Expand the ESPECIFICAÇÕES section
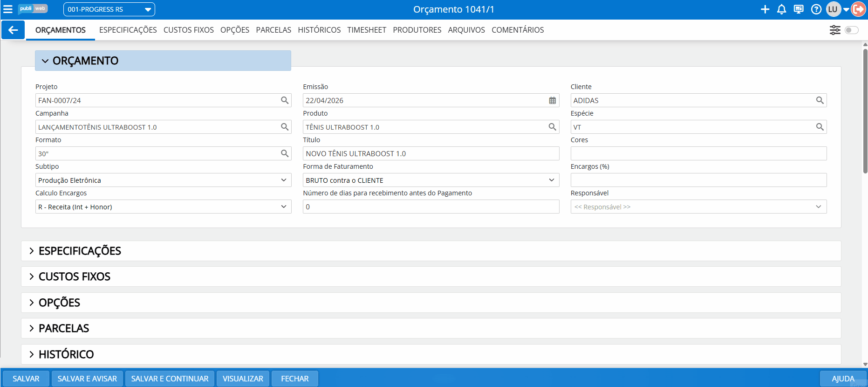Screen dimensions: 868x387 click(x=80, y=251)
